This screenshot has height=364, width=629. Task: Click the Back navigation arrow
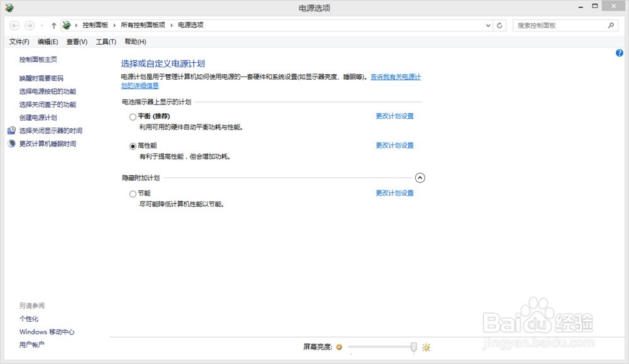[14, 25]
